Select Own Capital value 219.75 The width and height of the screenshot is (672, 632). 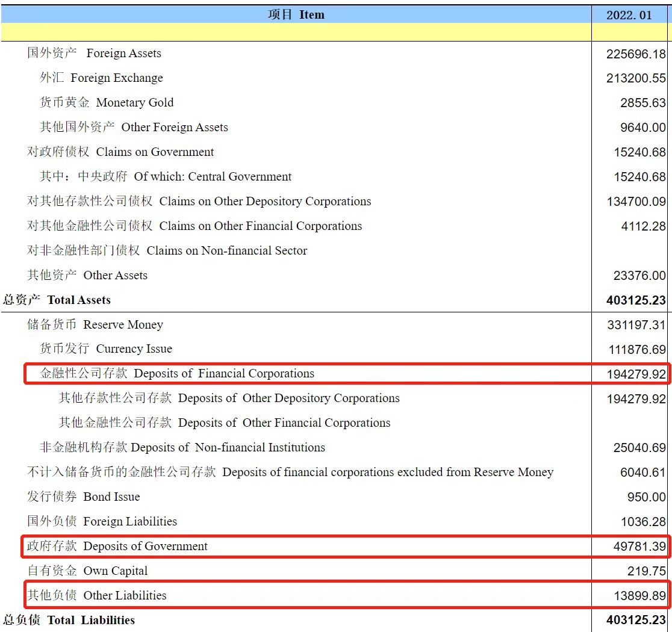646,571
